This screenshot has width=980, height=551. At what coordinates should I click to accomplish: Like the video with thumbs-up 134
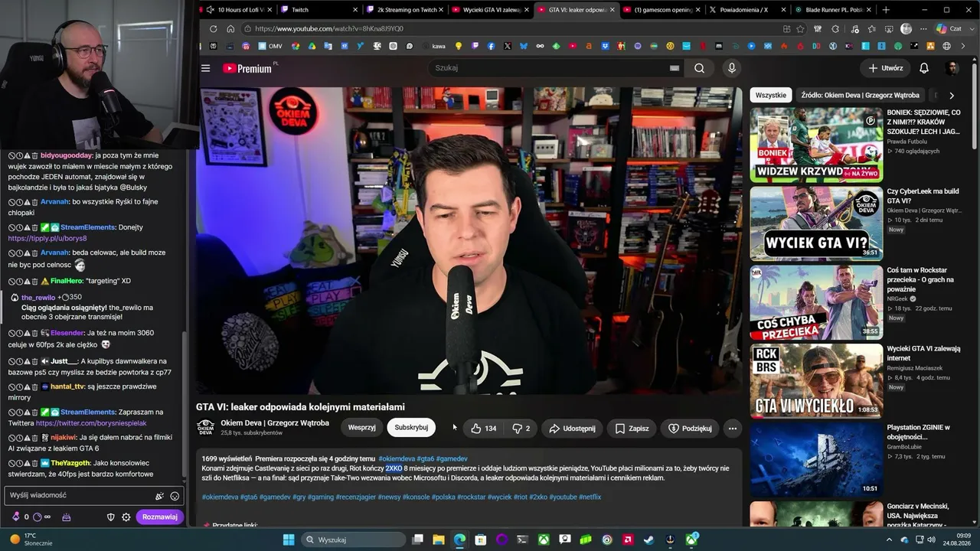483,429
